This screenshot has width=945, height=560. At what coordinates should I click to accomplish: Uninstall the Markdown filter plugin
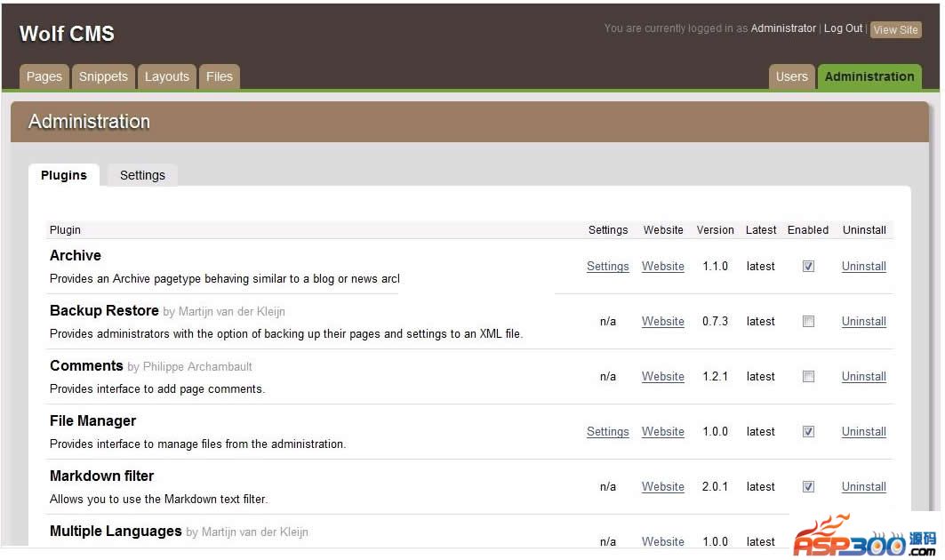(863, 486)
